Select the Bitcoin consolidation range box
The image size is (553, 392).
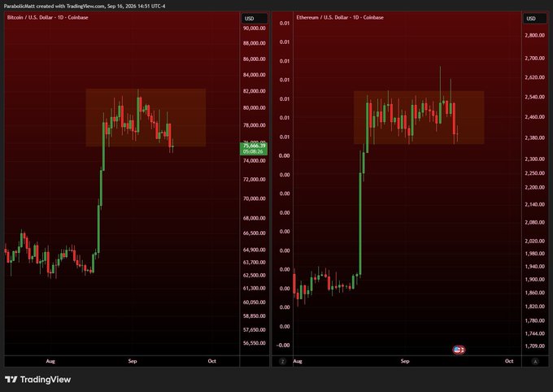pyautogui.click(x=146, y=117)
